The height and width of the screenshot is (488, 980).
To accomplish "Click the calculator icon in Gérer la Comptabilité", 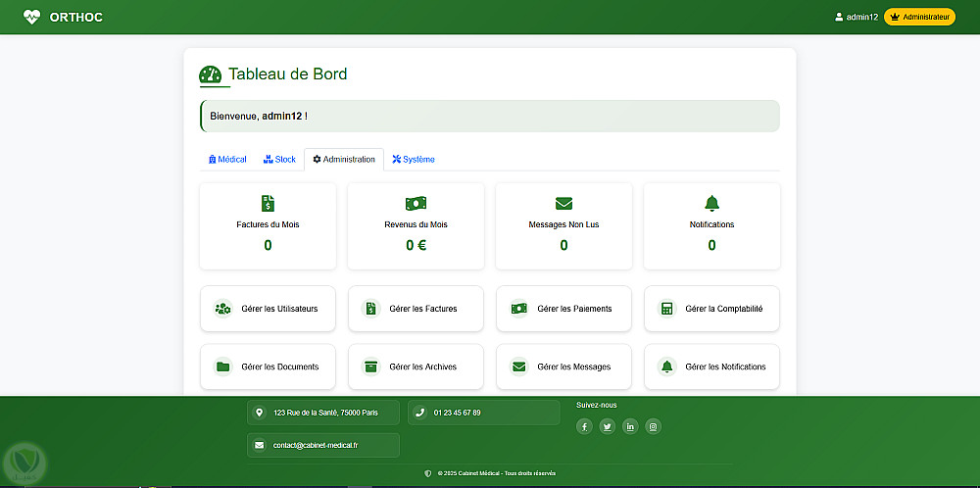I will [666, 309].
